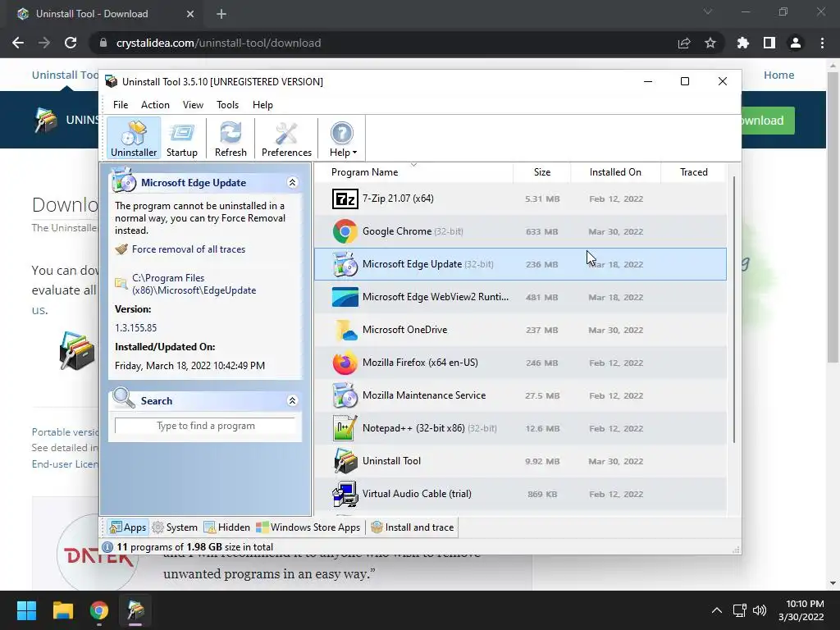This screenshot has height=630, width=840.
Task: Sort by Size column header
Action: [541, 172]
